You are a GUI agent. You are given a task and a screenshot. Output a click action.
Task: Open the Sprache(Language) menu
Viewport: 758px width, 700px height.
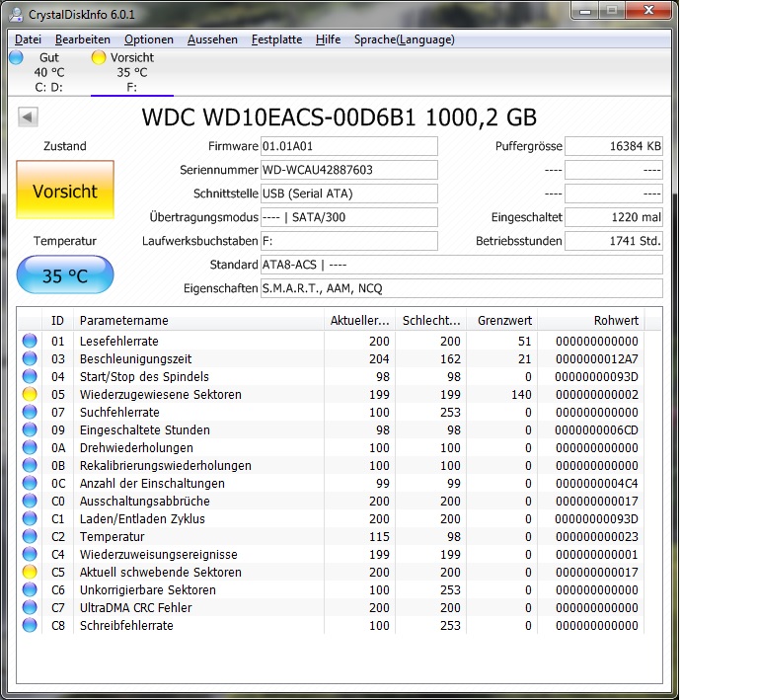tap(404, 39)
